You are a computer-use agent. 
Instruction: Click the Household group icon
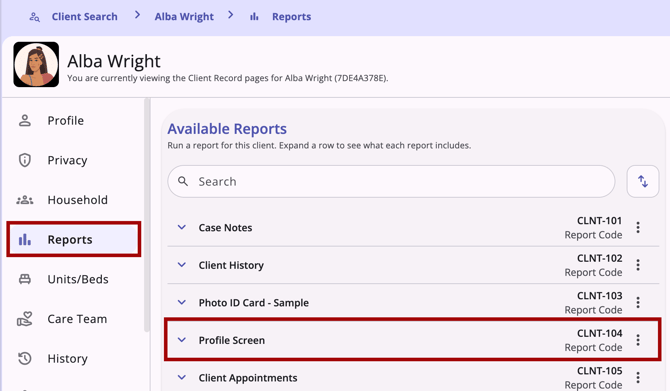(x=25, y=200)
